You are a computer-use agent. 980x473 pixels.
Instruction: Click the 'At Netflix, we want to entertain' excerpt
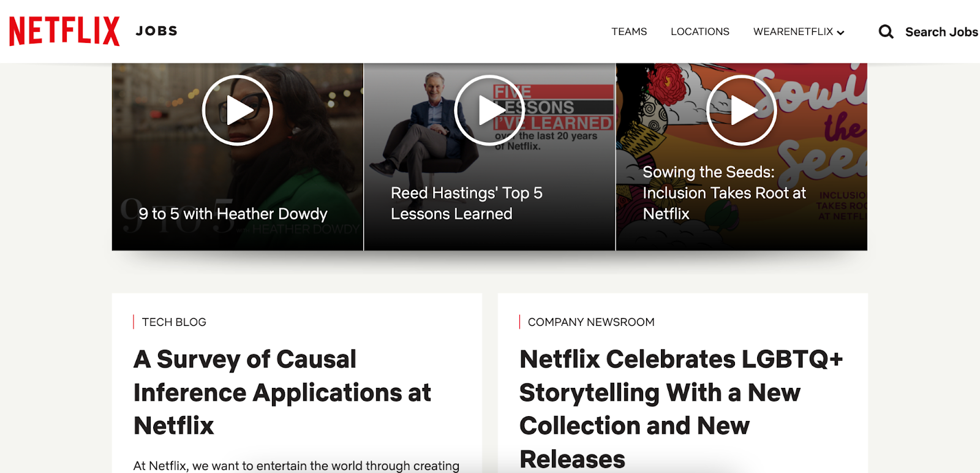click(296, 466)
